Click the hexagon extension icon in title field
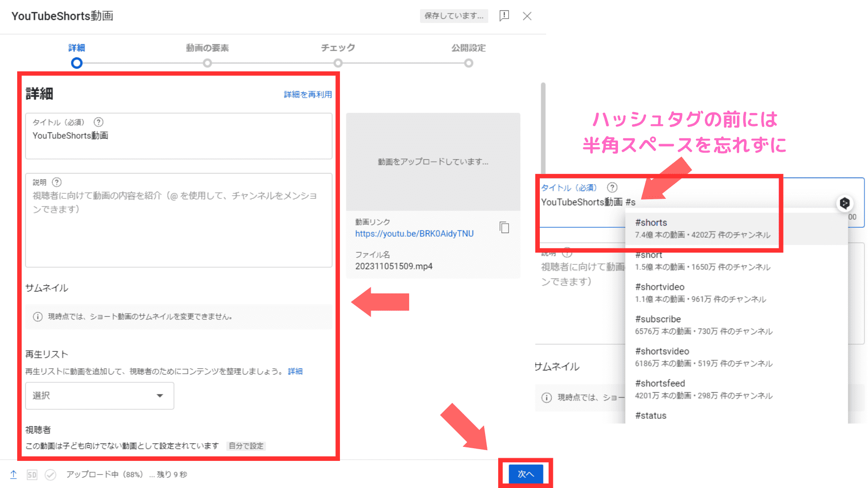The image size is (868, 488). tap(844, 203)
